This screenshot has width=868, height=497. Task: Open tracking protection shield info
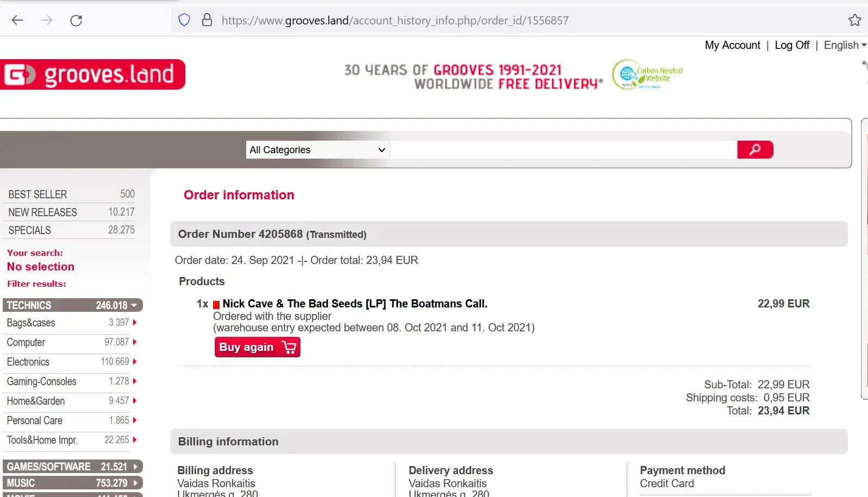click(x=184, y=20)
